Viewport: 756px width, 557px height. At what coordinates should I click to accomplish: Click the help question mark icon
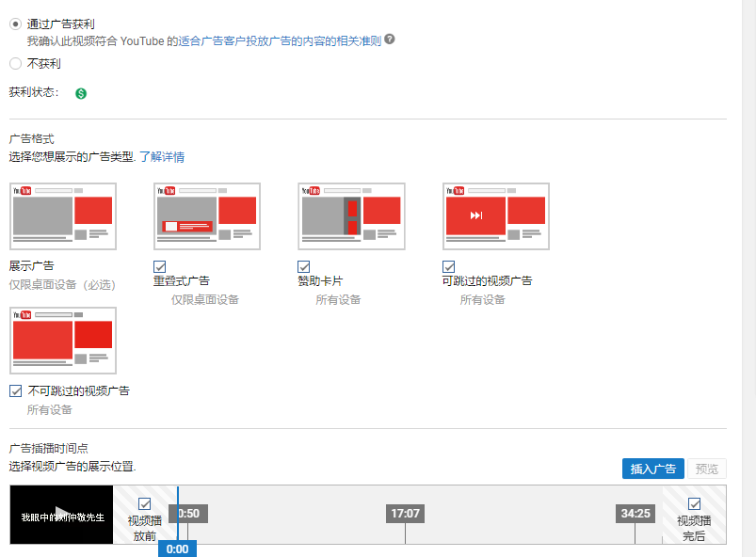390,40
